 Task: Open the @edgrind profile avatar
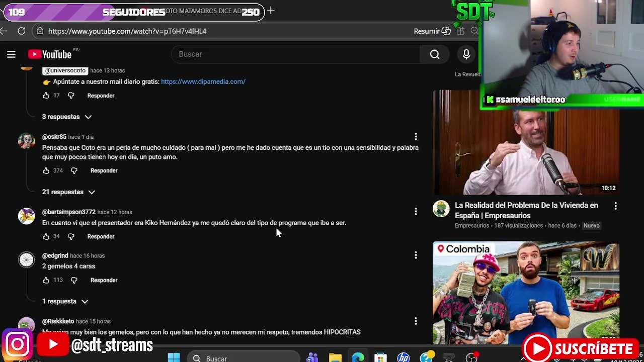pyautogui.click(x=26, y=259)
